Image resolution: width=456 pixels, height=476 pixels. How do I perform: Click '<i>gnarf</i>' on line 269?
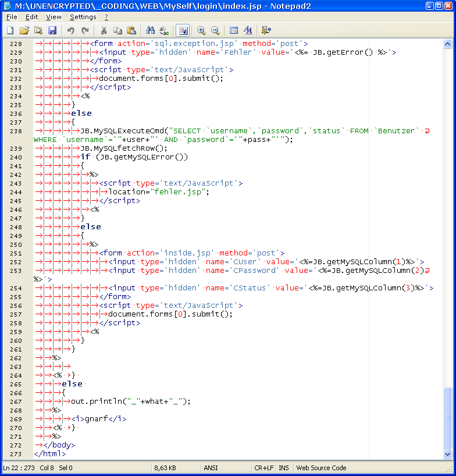click(99, 419)
